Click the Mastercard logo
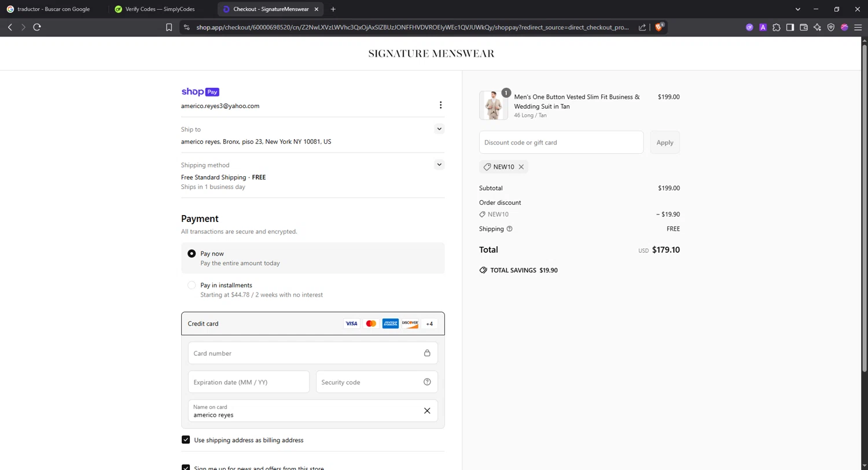 371,324
